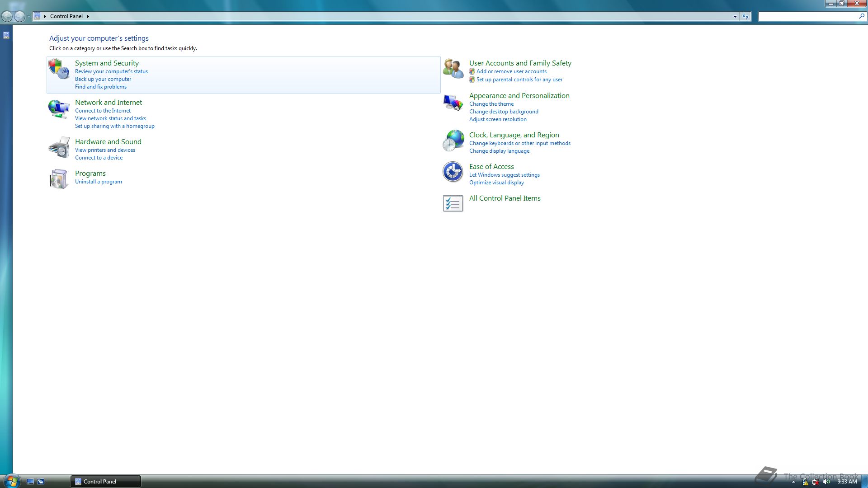Click the 9:33 AM taskbar clock
The height and width of the screenshot is (488, 868).
(x=847, y=482)
